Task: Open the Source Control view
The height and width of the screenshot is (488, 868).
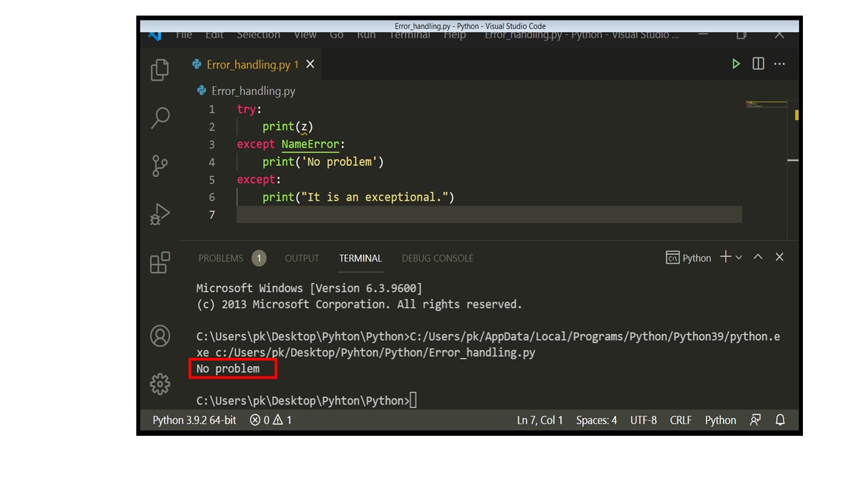Action: [x=160, y=165]
